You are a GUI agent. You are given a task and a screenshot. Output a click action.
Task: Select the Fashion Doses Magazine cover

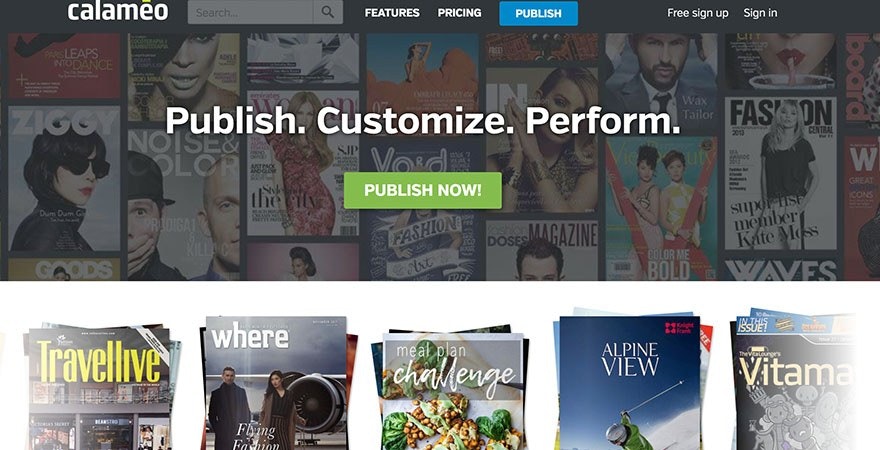pyautogui.click(x=542, y=250)
